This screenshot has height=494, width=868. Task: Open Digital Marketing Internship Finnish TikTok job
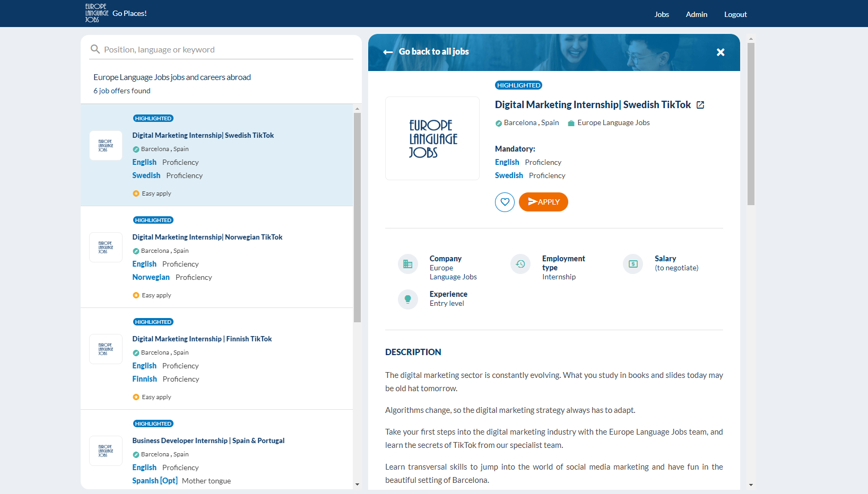(202, 339)
